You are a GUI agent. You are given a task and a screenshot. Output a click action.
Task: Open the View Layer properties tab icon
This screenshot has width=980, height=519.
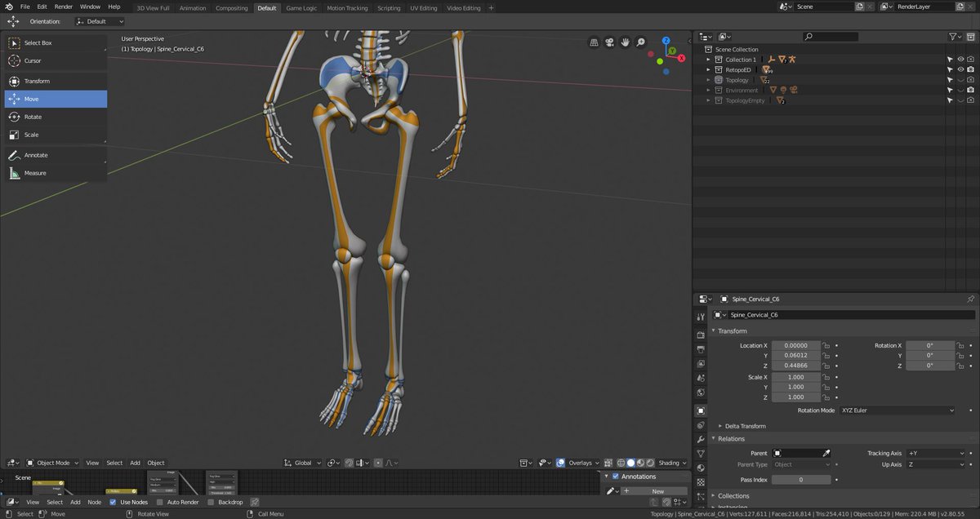(x=701, y=364)
